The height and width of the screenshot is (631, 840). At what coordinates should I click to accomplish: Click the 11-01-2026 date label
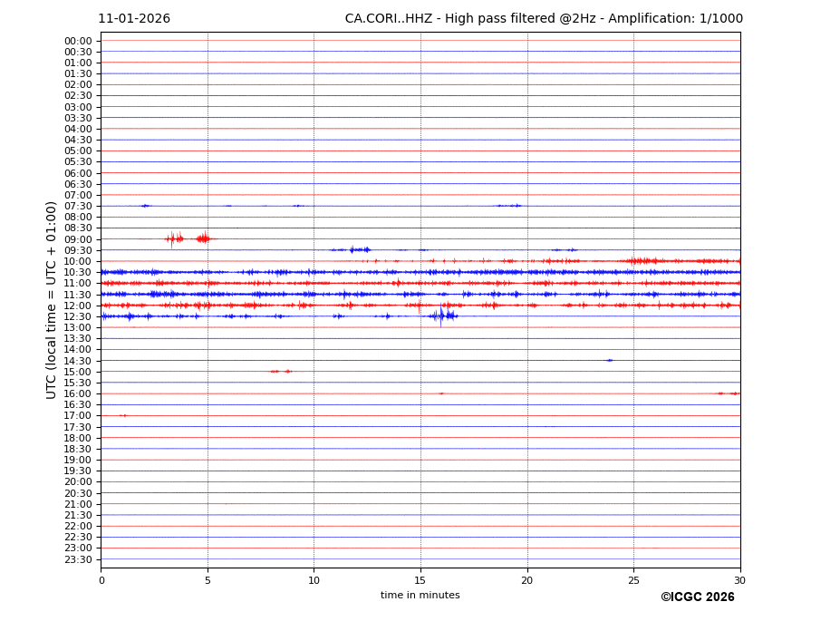(x=134, y=19)
